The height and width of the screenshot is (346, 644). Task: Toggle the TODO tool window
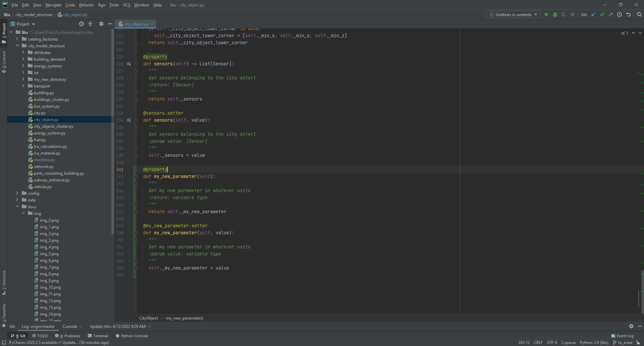(x=40, y=336)
